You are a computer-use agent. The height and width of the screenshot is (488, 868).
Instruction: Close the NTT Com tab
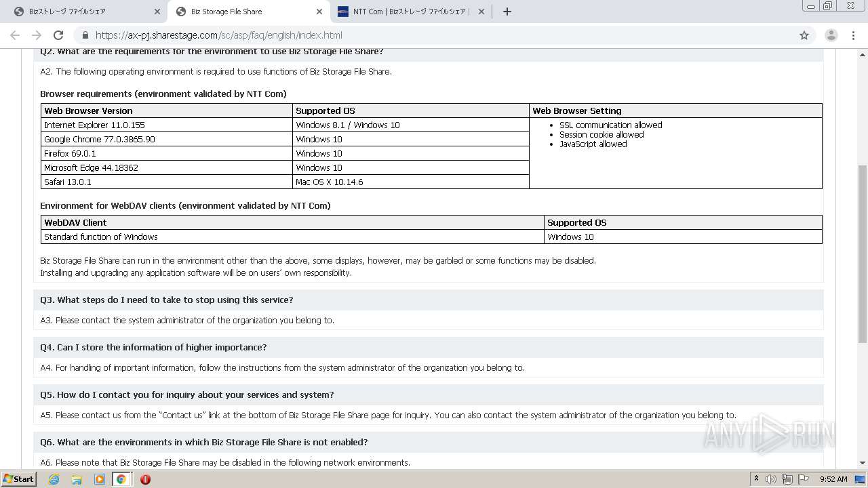pyautogui.click(x=481, y=12)
